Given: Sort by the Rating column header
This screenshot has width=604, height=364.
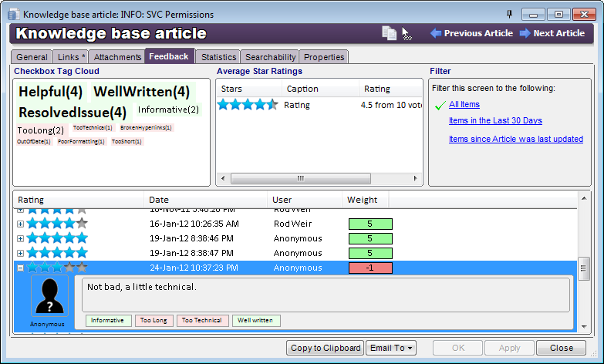Looking at the screenshot, I should [x=79, y=200].
